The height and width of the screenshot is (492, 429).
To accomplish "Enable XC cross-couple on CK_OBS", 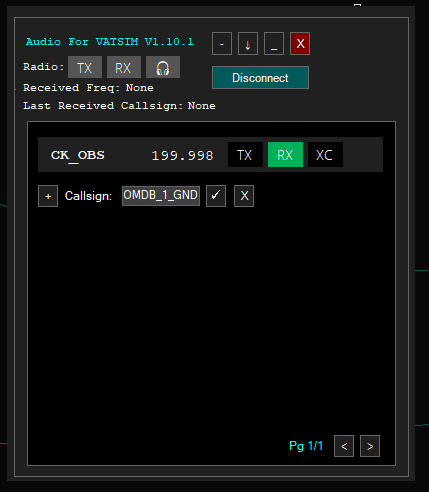I will (325, 155).
